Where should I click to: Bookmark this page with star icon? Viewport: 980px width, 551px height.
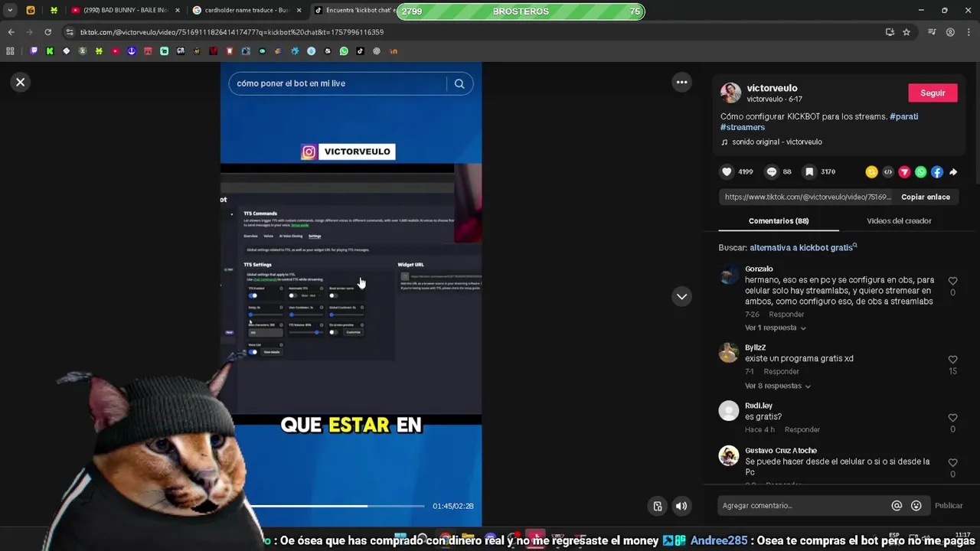906,32
